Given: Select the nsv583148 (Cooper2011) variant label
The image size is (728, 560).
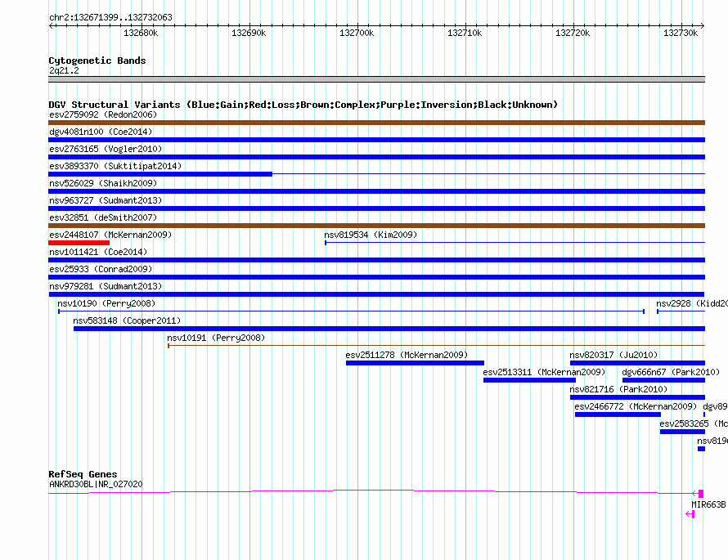Looking at the screenshot, I should click(127, 320).
